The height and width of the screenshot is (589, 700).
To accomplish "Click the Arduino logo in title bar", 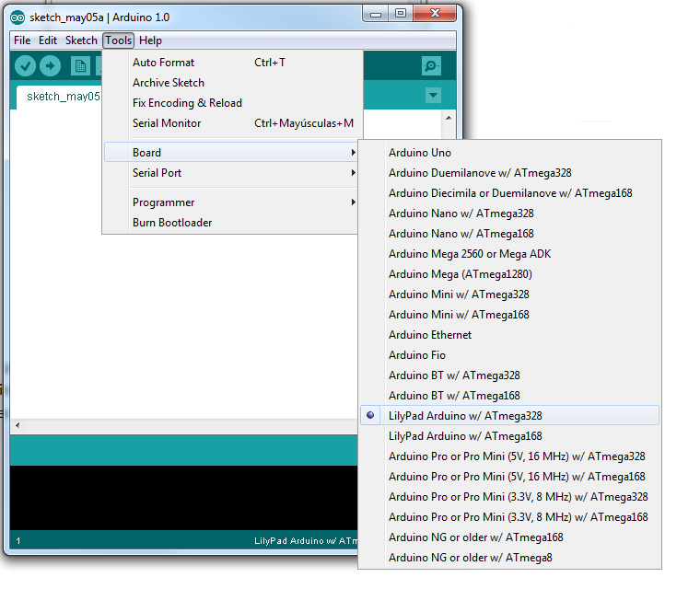I will pyautogui.click(x=17, y=17).
